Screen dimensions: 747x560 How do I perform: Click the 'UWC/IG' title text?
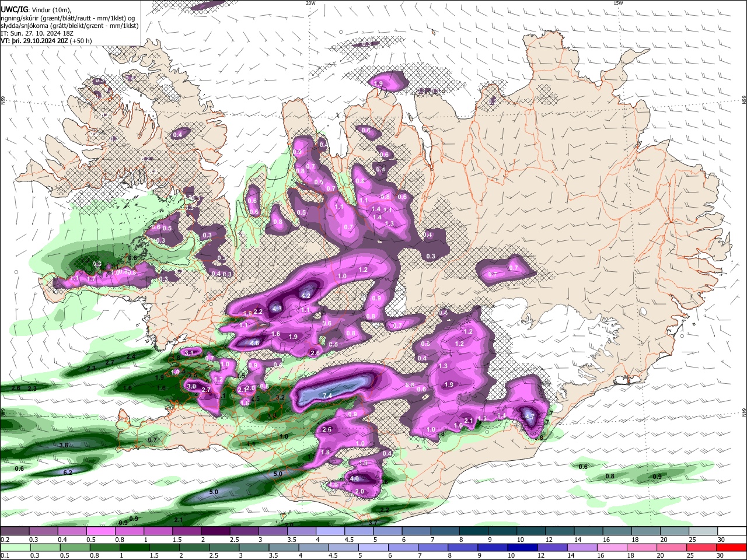(13, 10)
